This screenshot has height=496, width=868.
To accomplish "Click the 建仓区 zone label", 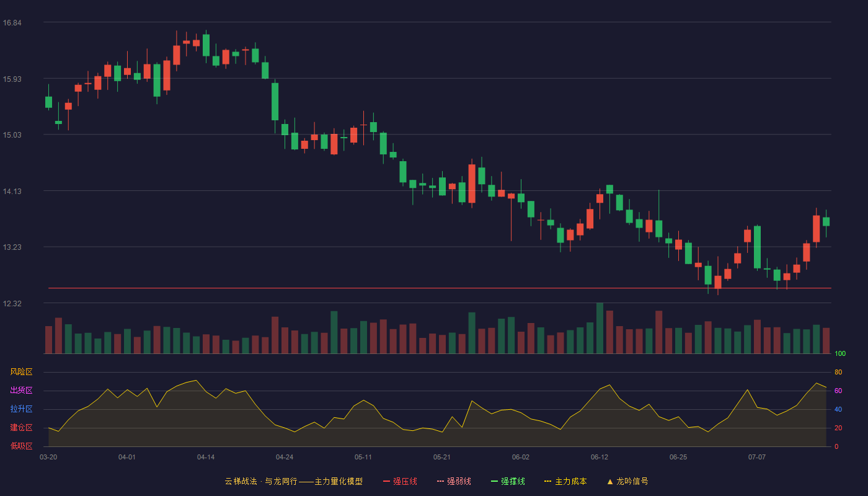I will (21, 428).
